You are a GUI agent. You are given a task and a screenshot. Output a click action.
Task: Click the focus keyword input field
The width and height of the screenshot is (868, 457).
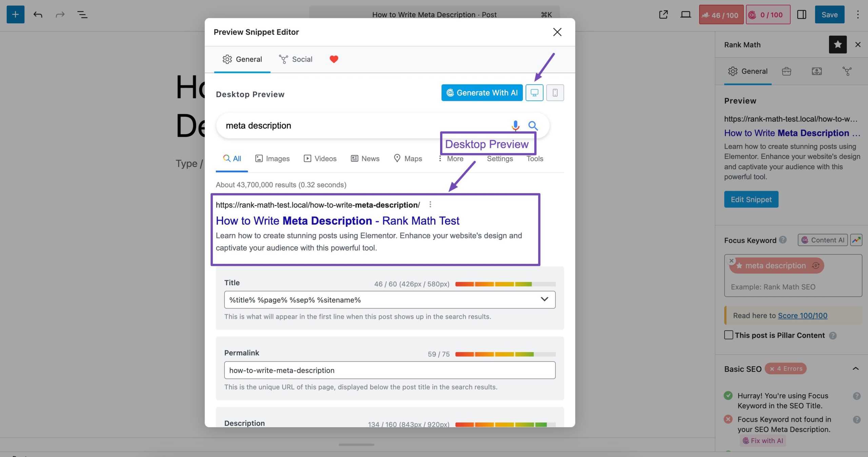tap(793, 287)
